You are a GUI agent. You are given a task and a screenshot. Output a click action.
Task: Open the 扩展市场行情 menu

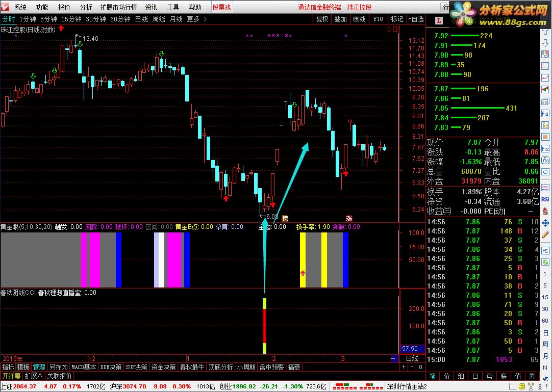(x=119, y=7)
